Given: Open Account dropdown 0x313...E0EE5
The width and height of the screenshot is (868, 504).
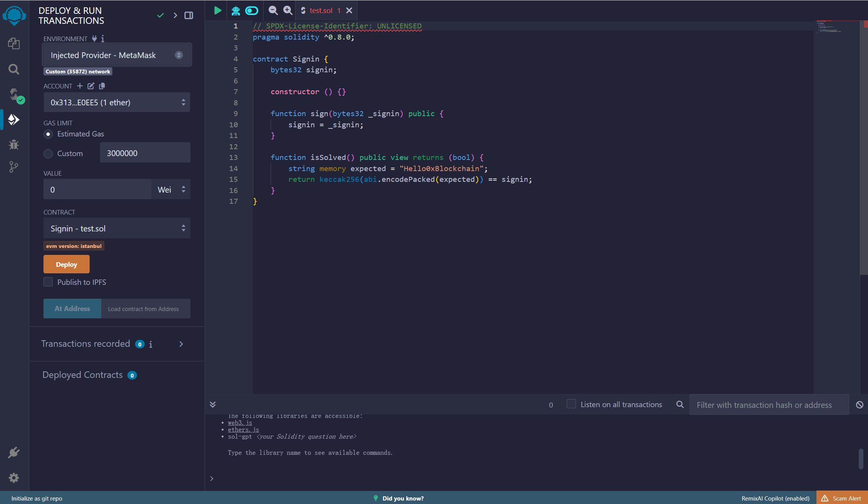Looking at the screenshot, I should [117, 102].
